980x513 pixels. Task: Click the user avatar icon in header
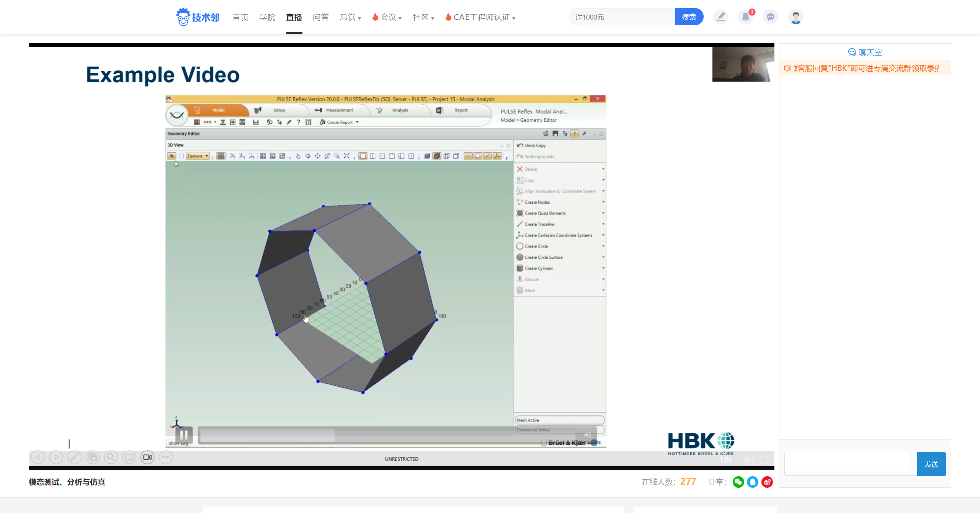coord(795,17)
